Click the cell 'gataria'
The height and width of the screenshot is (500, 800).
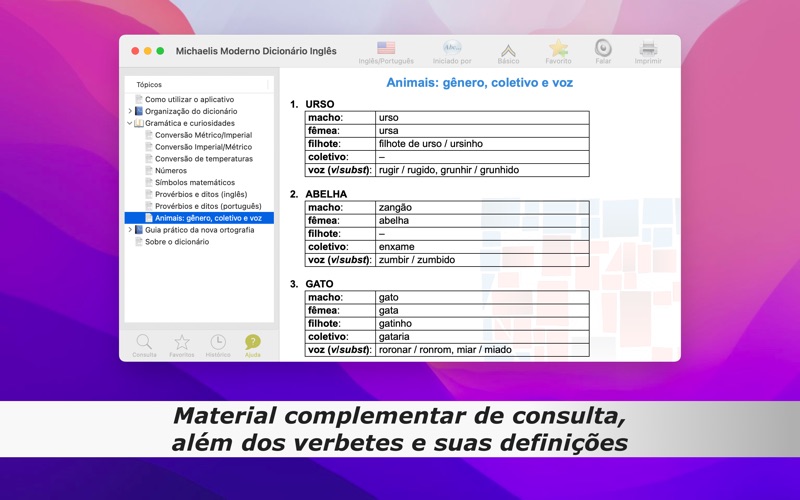pos(482,337)
